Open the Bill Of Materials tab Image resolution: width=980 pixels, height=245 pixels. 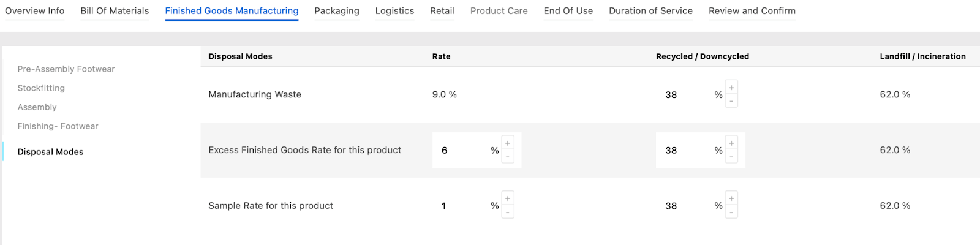click(x=115, y=11)
